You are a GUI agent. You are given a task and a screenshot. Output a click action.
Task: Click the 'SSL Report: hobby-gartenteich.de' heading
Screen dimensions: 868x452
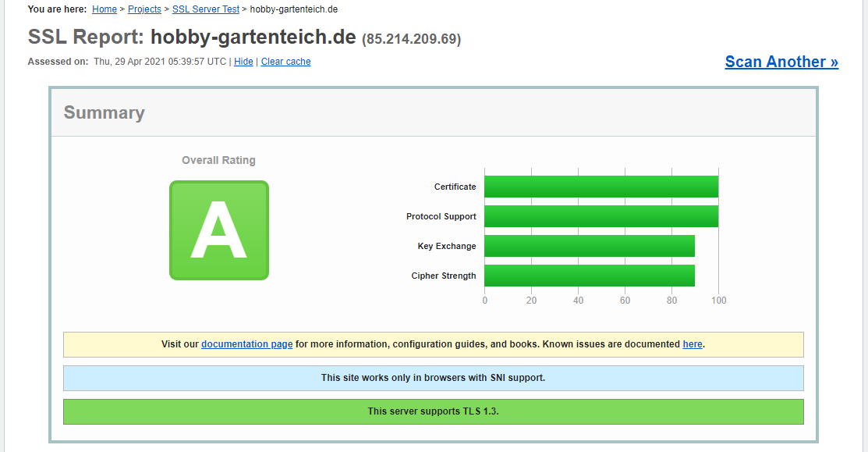(x=192, y=37)
